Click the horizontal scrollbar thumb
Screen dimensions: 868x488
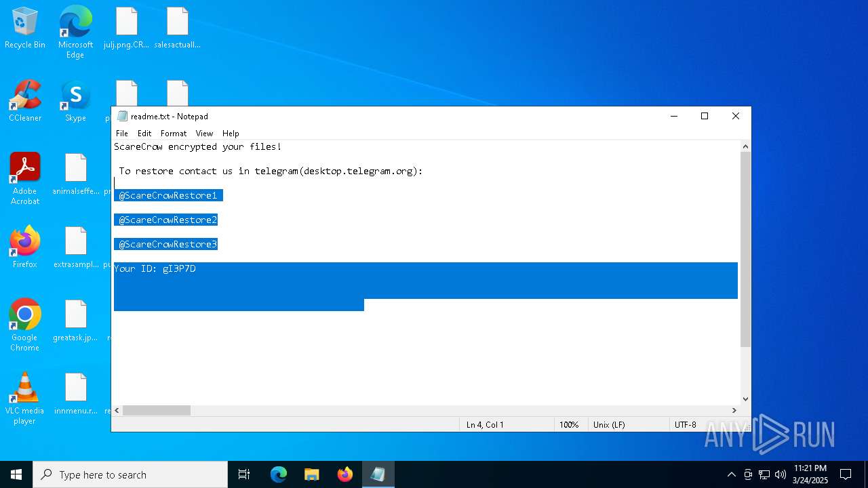point(157,410)
